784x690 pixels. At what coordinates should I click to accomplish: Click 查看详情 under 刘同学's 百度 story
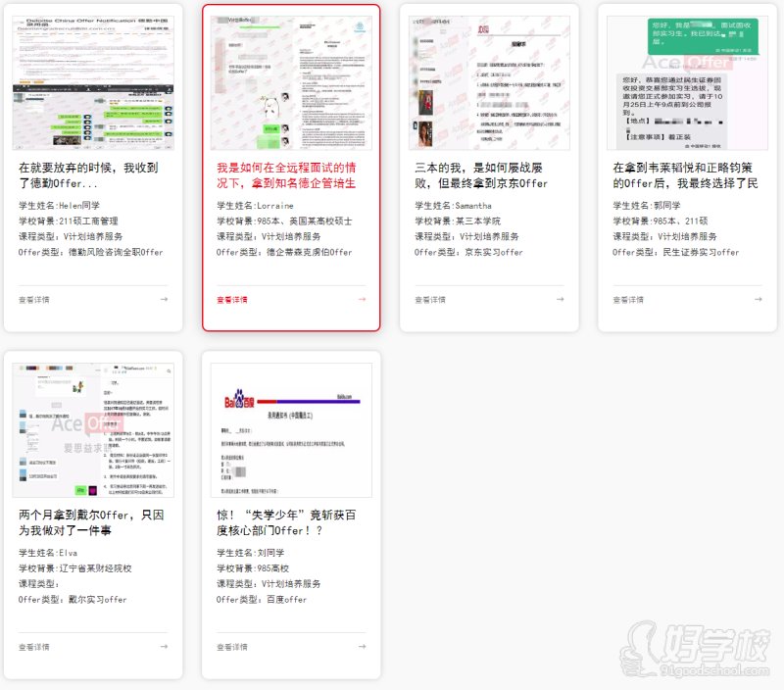232,647
